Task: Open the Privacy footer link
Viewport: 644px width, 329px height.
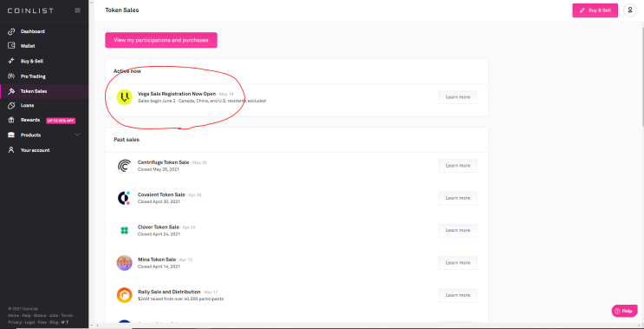Action: (x=15, y=322)
